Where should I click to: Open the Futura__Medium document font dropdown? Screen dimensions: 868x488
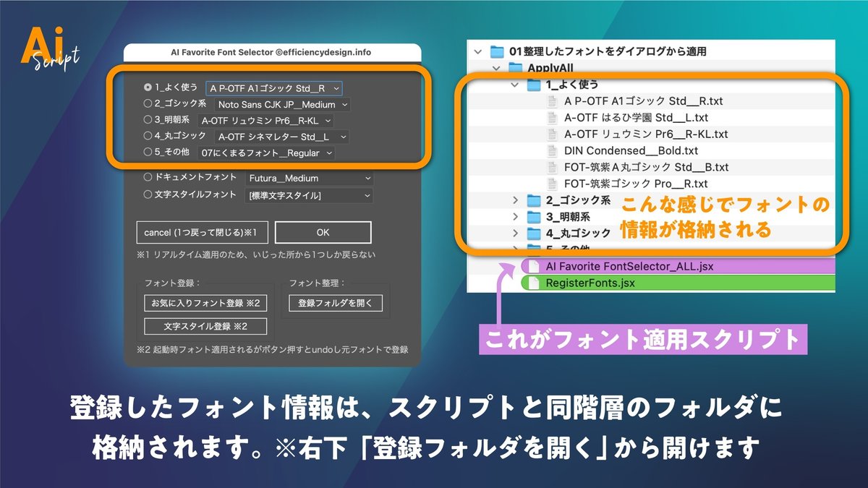(309, 178)
